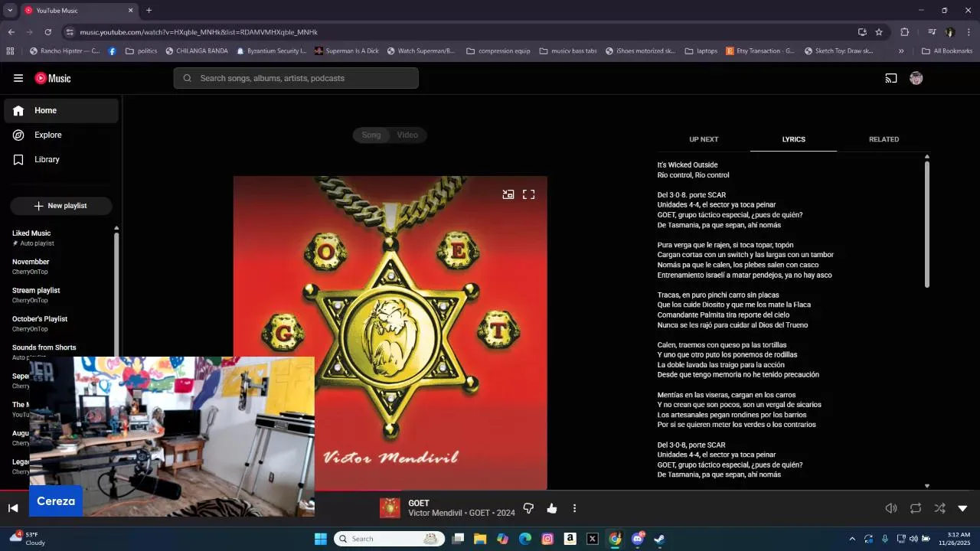Open the compression equip bookmarks folder
980x551 pixels.
[498, 51]
